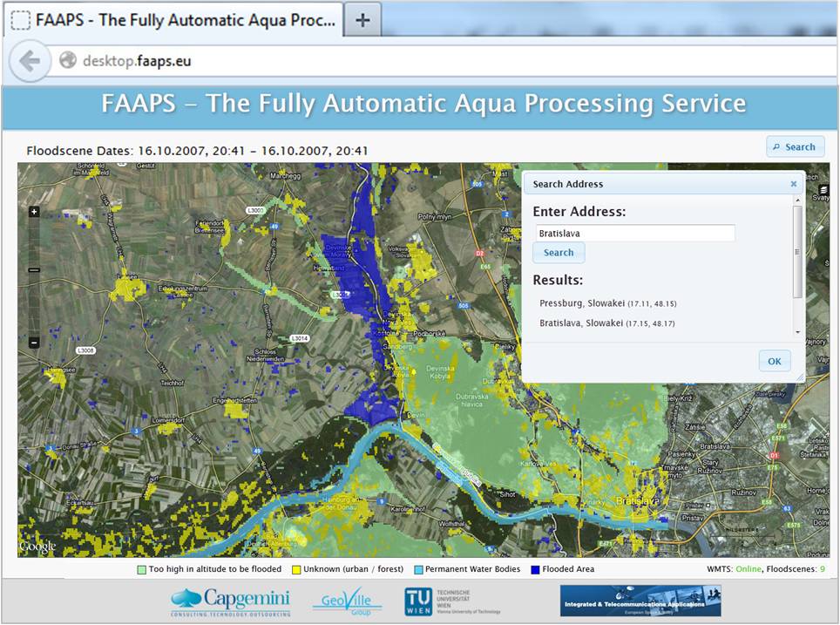Click the Flooded Area blue legend swatch
The image size is (840, 625).
(x=535, y=570)
